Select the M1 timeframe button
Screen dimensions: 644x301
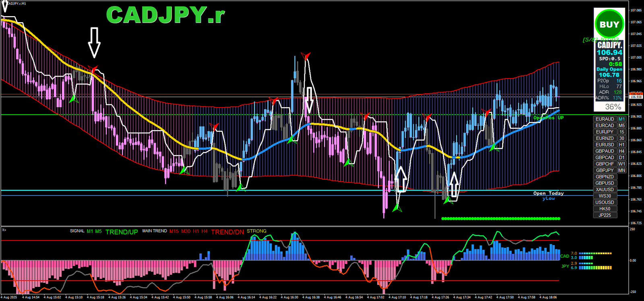622,119
